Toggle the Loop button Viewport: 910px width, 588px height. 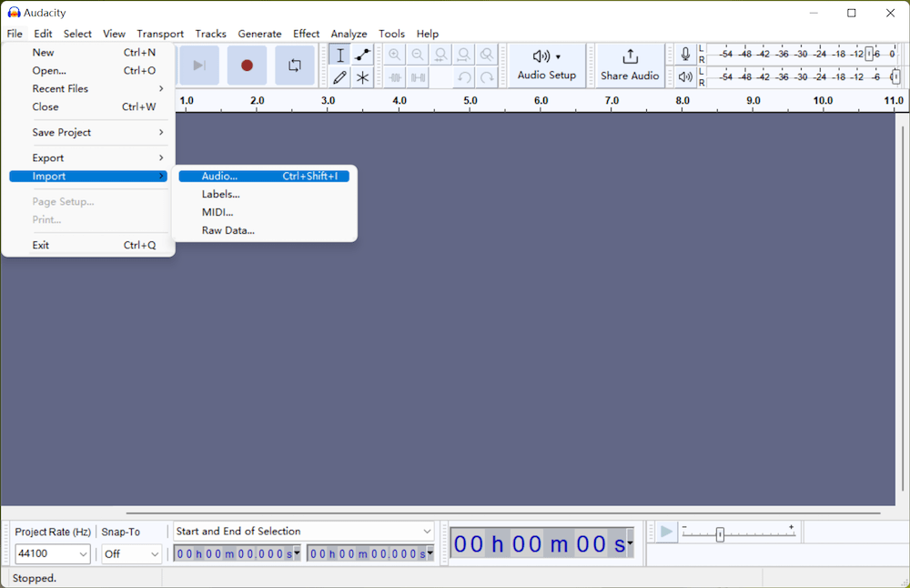295,65
